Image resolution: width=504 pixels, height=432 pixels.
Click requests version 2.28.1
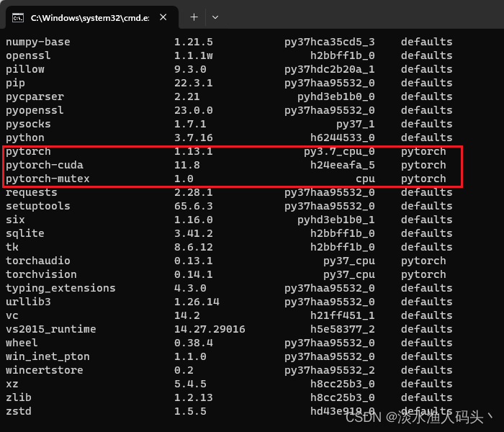click(x=194, y=192)
